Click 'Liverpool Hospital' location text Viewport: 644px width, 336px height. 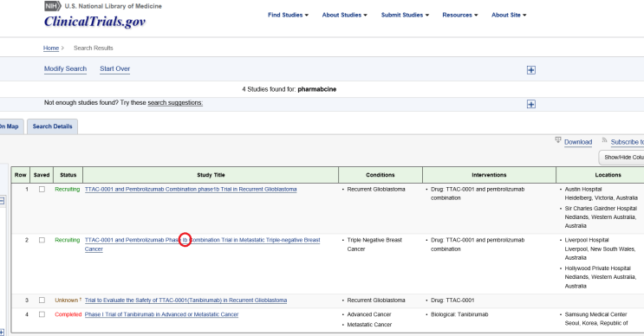(587, 240)
